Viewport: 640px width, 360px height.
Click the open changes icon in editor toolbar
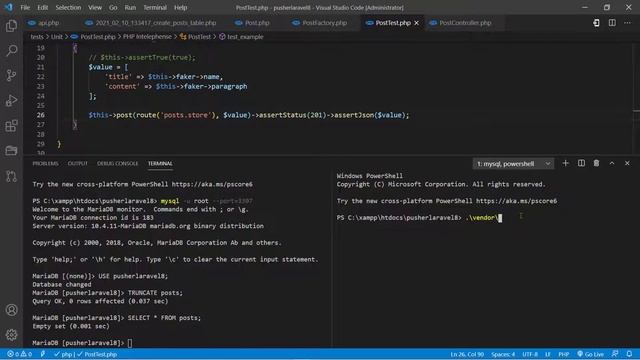coord(596,23)
